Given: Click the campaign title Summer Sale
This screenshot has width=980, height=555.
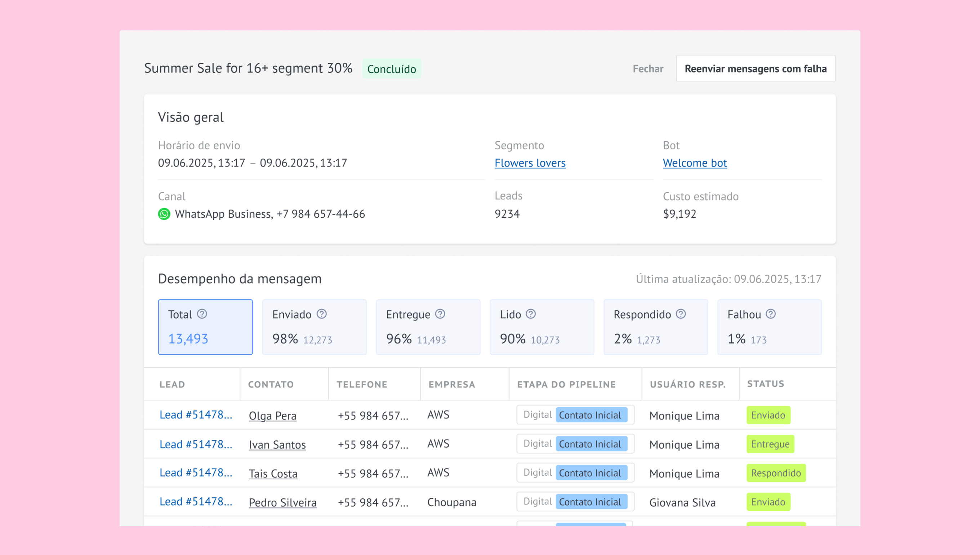Looking at the screenshot, I should [248, 68].
